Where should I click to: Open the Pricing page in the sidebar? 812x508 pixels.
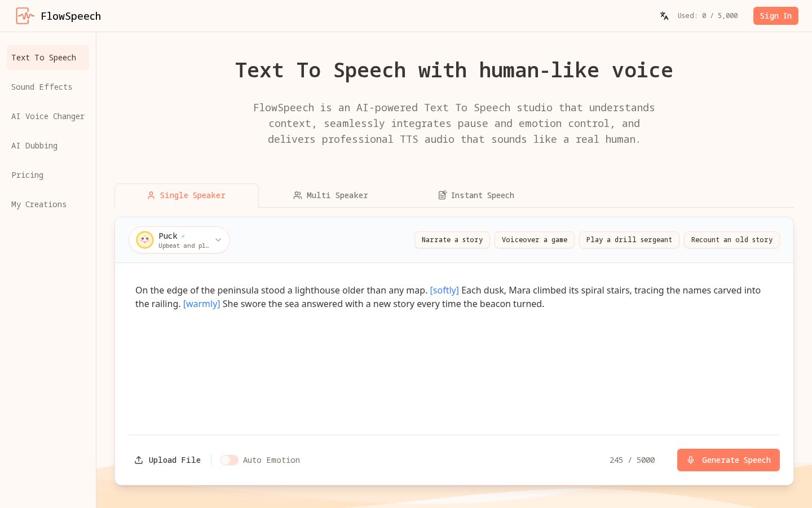[x=48, y=175]
